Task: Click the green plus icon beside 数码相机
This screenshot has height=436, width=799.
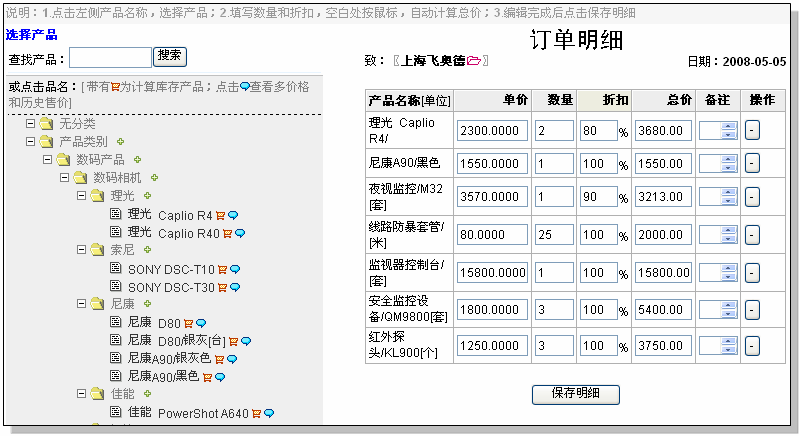Action: pos(155,178)
